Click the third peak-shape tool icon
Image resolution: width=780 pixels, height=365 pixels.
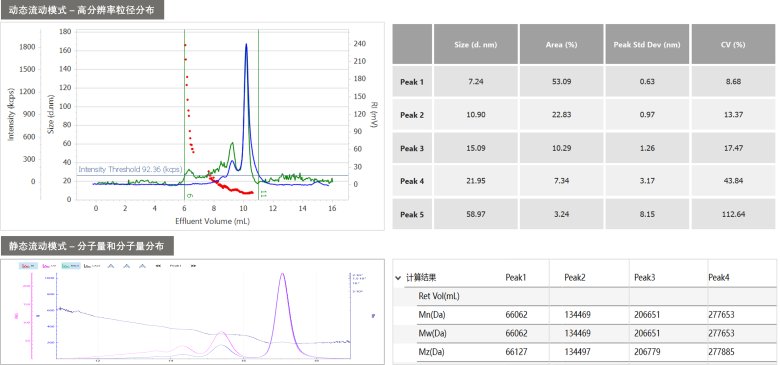tap(143, 266)
